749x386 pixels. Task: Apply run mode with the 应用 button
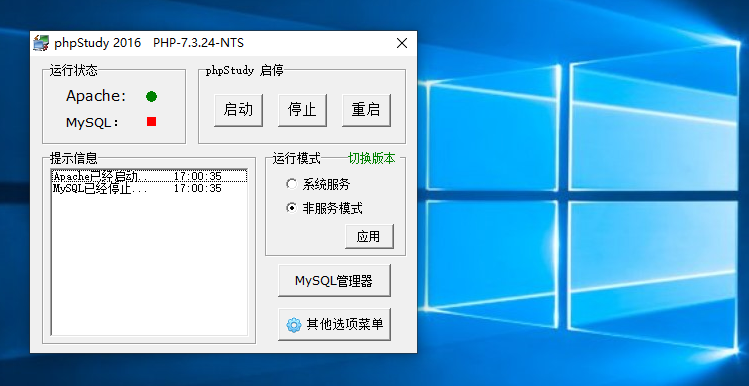coord(369,236)
